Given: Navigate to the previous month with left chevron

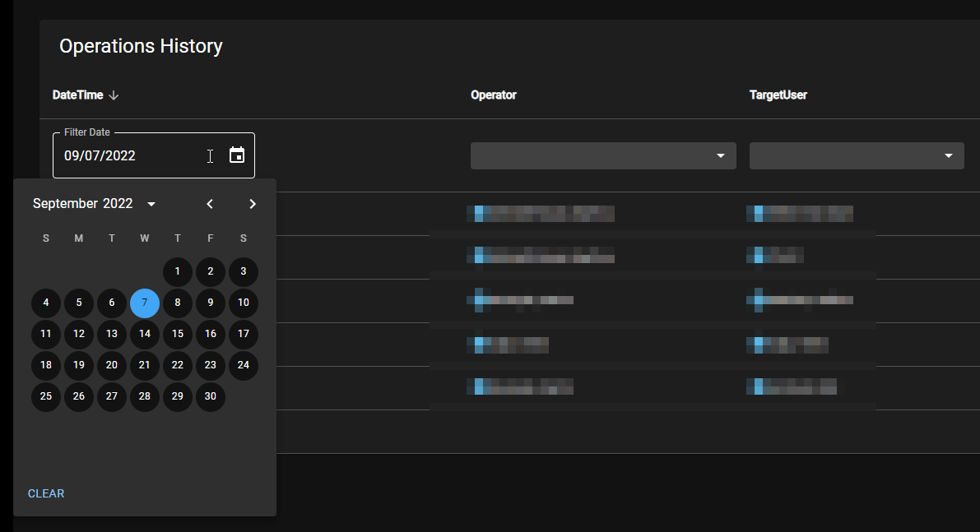Looking at the screenshot, I should (210, 203).
